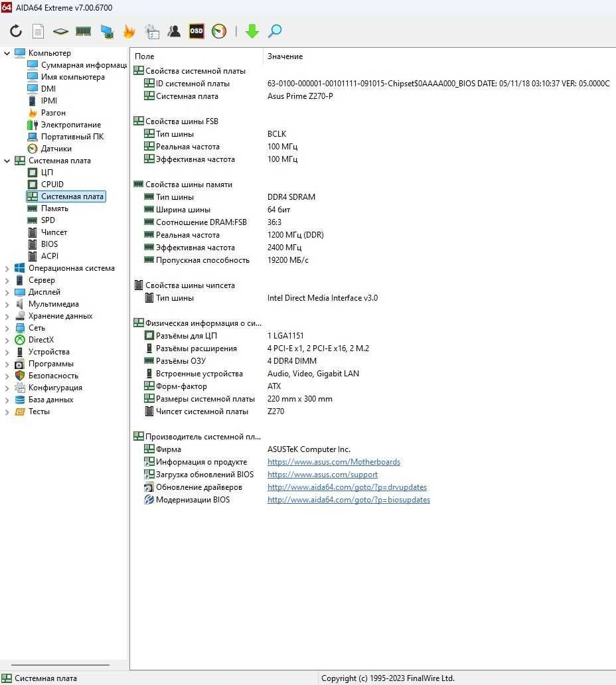
Task: Open the DMI tree item
Action: [42, 89]
